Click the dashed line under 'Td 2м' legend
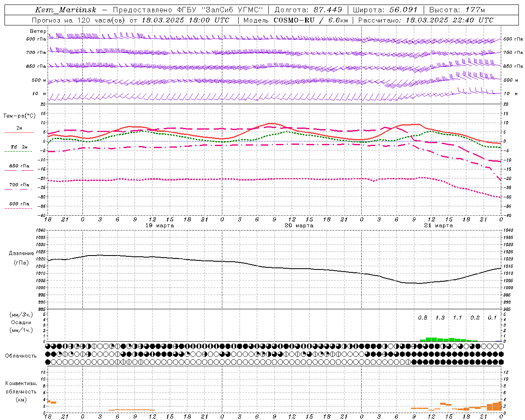 (18, 152)
